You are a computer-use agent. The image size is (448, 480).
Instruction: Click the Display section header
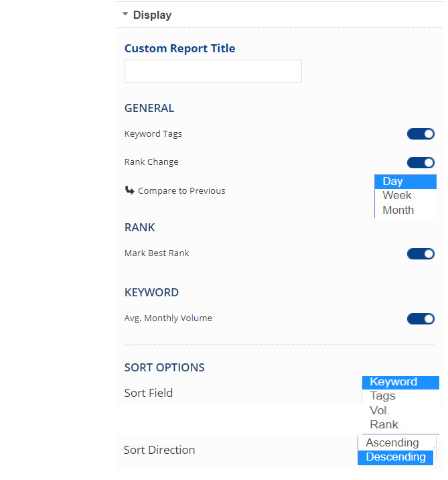pyautogui.click(x=152, y=15)
